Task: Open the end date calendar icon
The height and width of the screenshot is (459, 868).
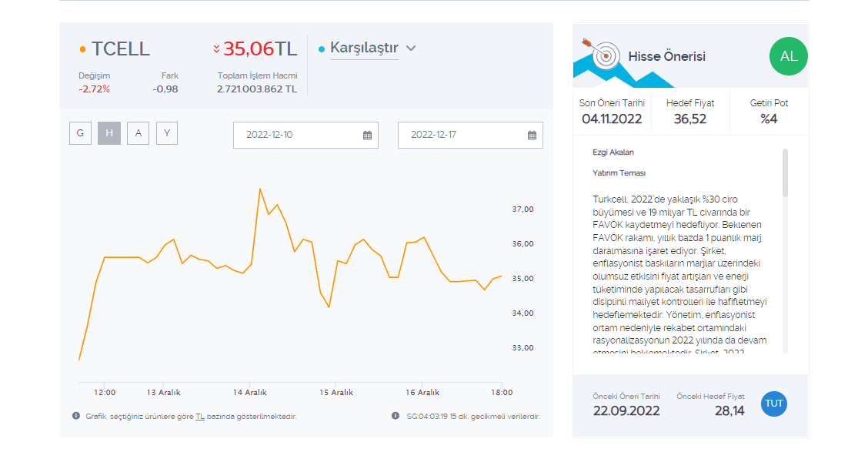Action: click(532, 136)
